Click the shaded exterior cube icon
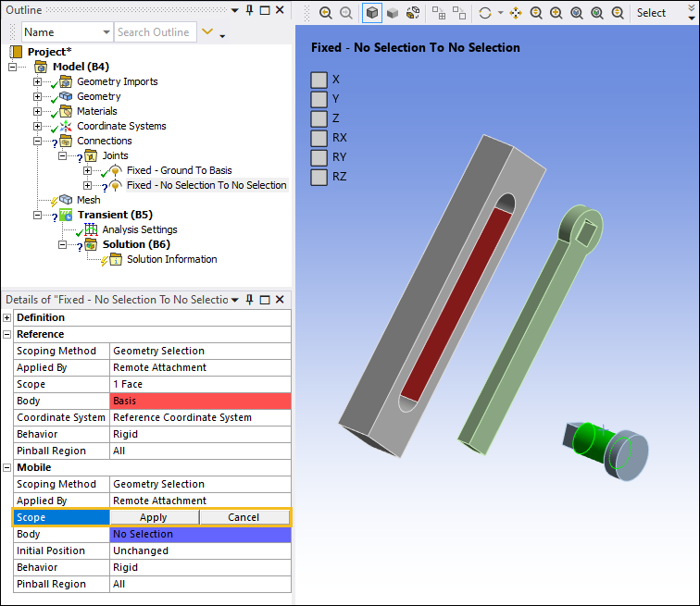Image resolution: width=700 pixels, height=606 pixels. click(392, 13)
